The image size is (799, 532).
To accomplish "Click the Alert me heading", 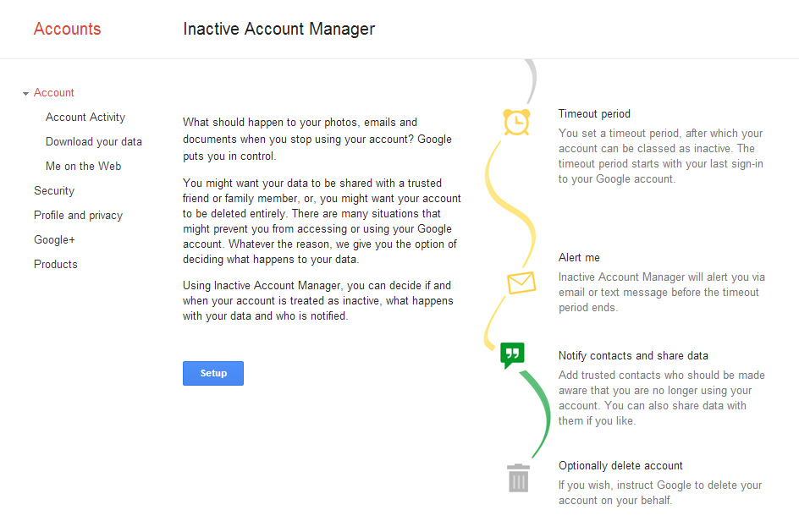I will [x=579, y=258].
